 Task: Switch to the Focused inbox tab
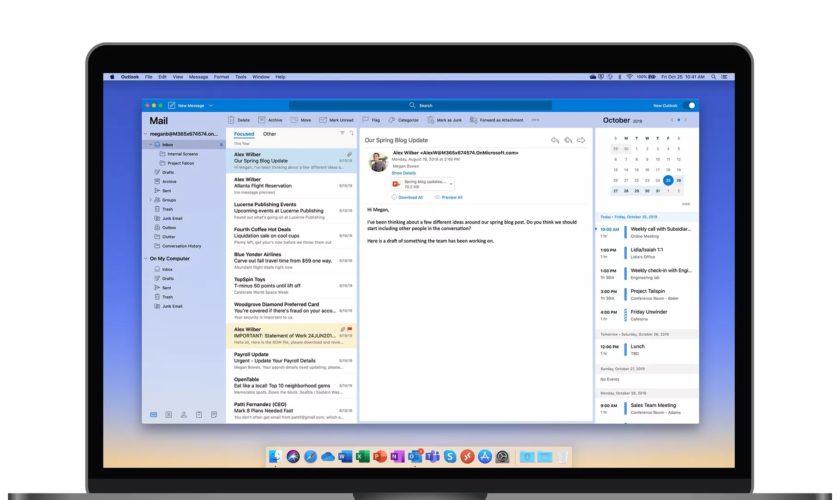click(x=244, y=134)
